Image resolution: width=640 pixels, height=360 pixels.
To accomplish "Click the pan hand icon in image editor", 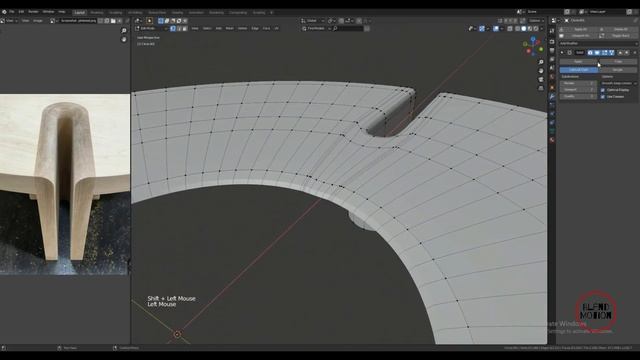I will pyautogui.click(x=124, y=40).
